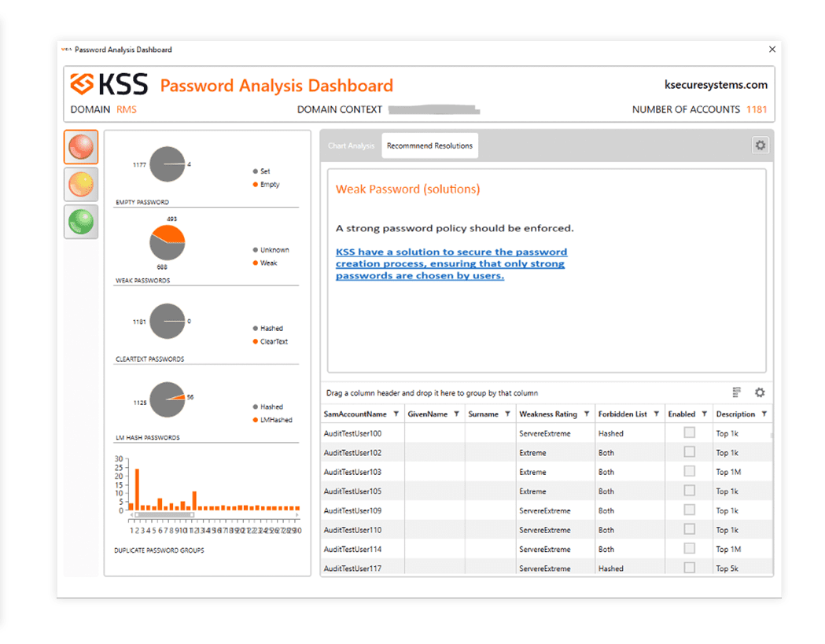Click the amber traffic light severity button
This screenshot has width=825, height=644.
click(x=81, y=185)
